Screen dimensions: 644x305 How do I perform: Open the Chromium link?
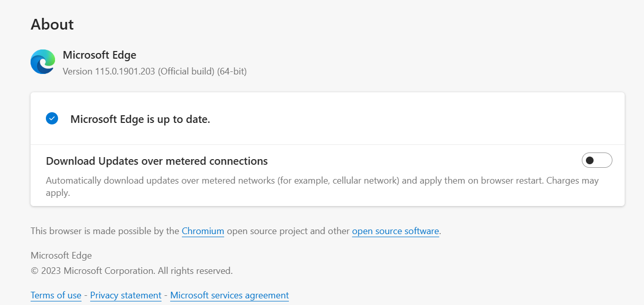[203, 231]
